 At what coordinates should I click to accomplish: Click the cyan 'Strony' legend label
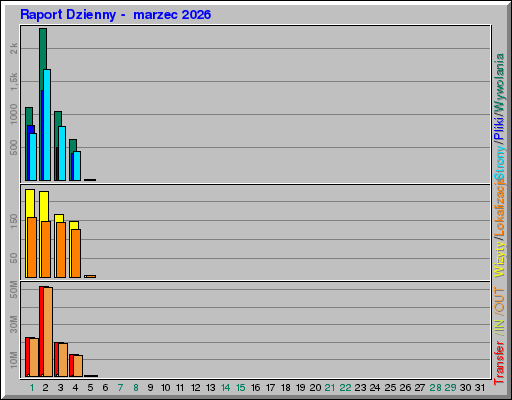pyautogui.click(x=500, y=163)
